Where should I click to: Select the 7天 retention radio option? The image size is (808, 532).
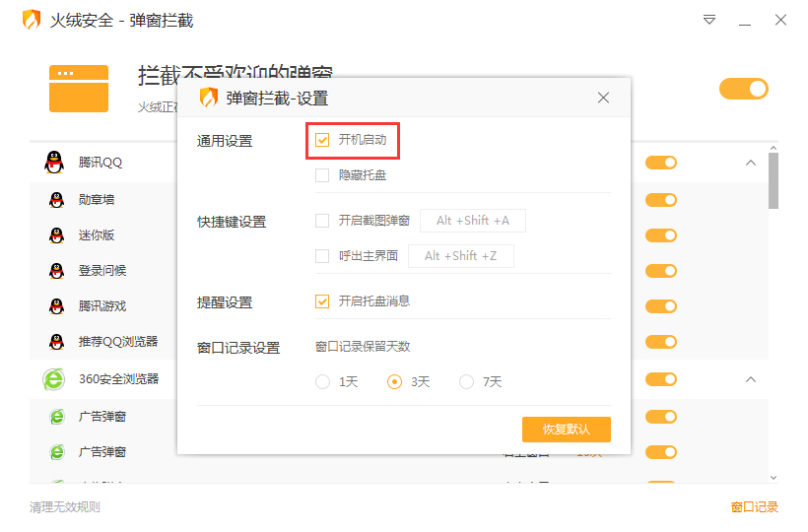(466, 382)
